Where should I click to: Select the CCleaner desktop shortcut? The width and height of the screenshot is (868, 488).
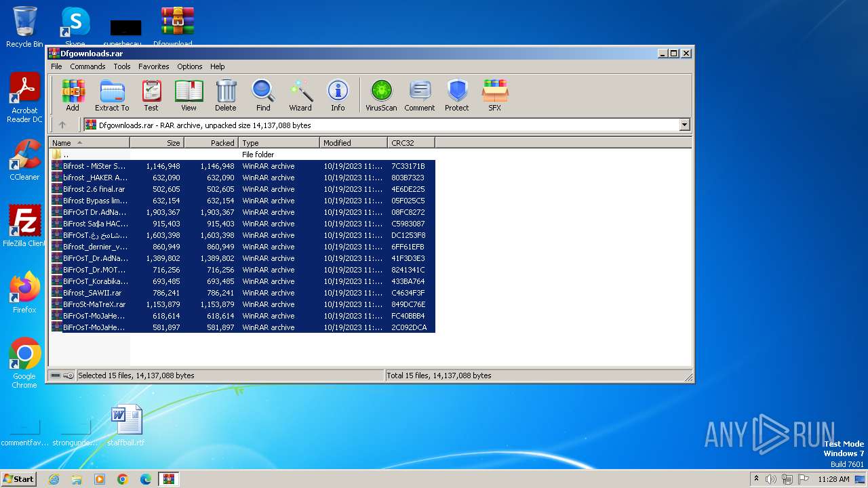coord(24,161)
